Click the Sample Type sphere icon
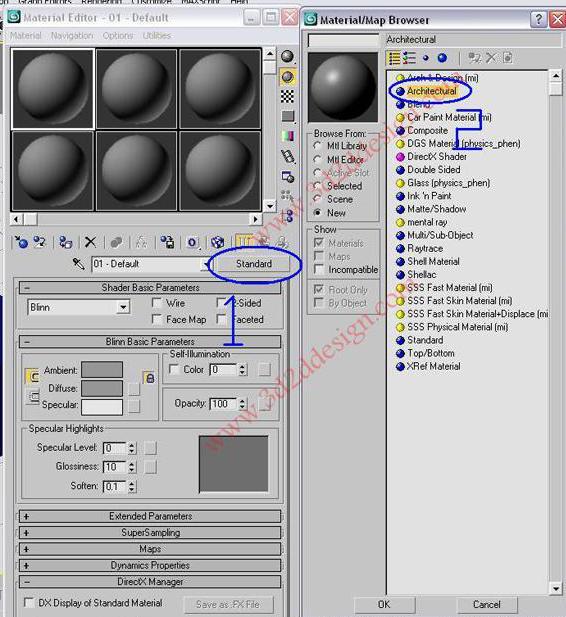The height and width of the screenshot is (617, 566). click(x=287, y=57)
